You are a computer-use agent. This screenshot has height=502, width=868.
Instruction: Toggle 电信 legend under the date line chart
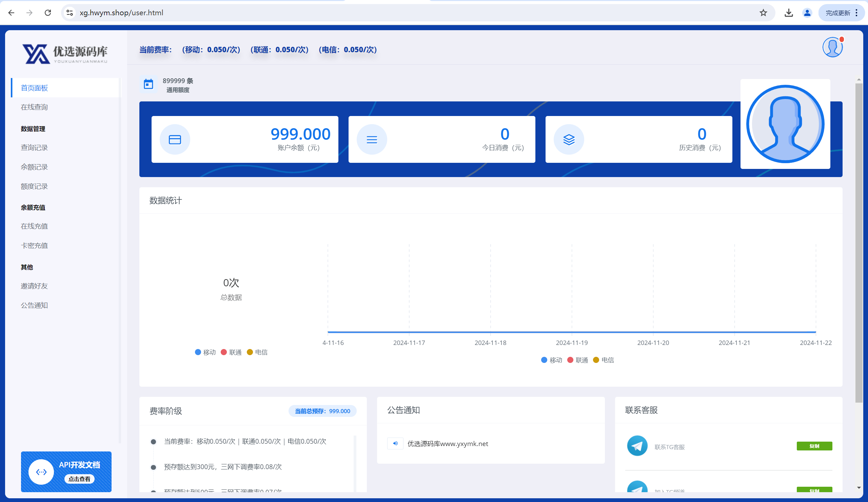(604, 360)
